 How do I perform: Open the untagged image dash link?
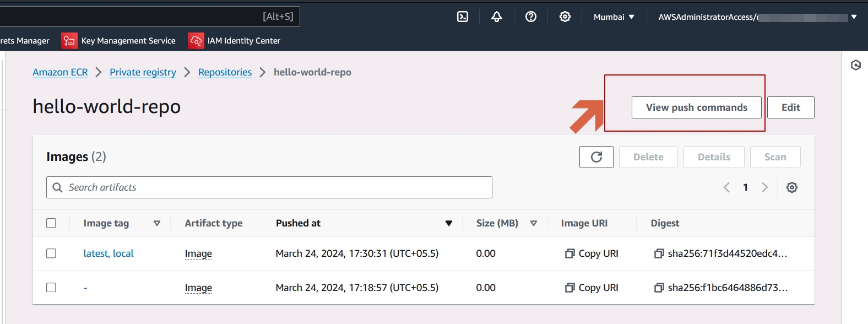point(85,288)
